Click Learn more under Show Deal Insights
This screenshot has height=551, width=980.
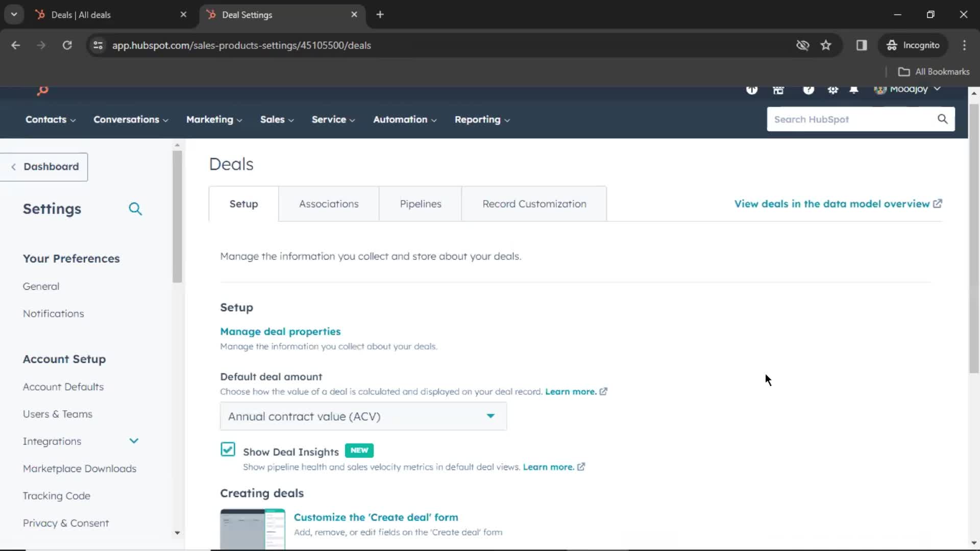point(548,467)
